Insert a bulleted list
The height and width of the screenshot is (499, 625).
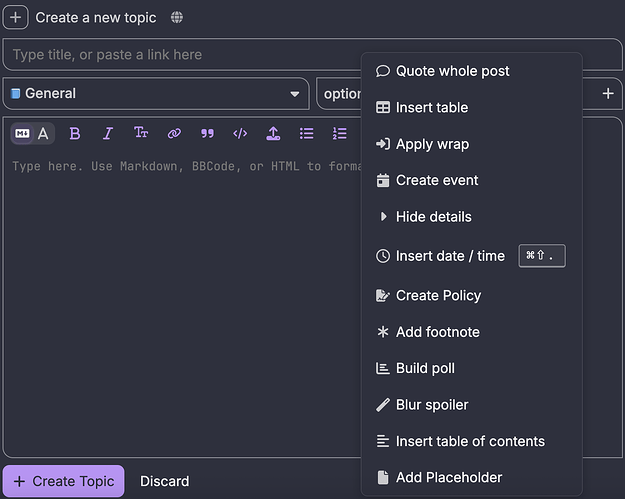pyautogui.click(x=306, y=133)
